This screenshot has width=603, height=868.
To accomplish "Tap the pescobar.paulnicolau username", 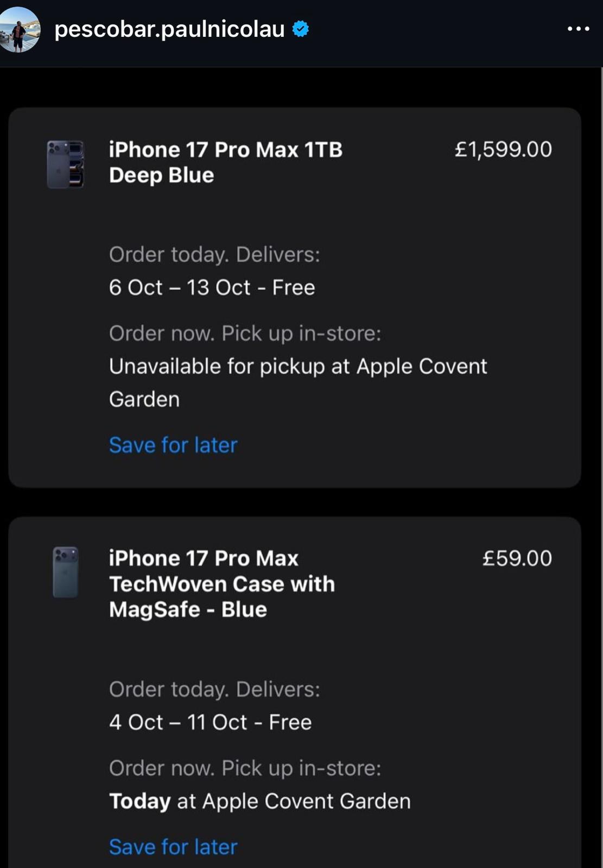I will (169, 29).
